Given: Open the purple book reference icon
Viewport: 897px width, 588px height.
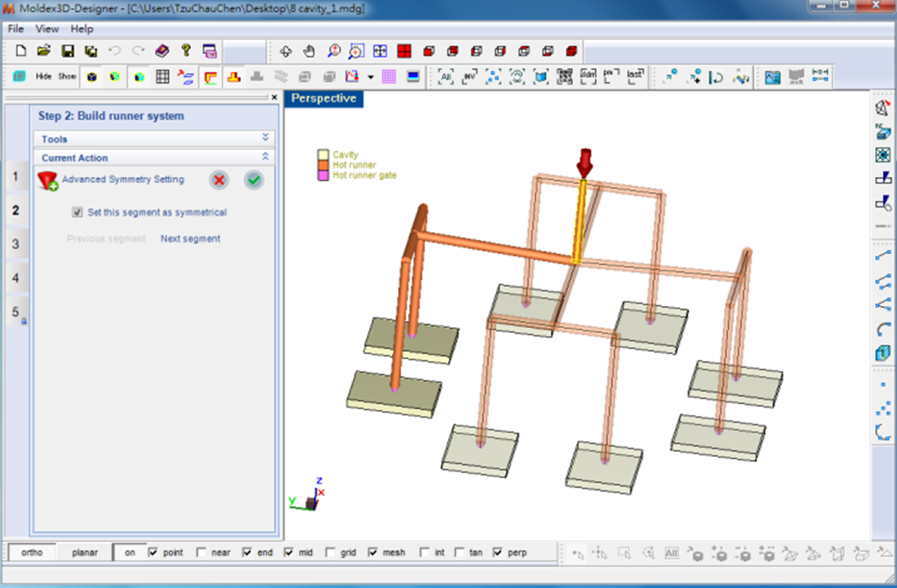Looking at the screenshot, I should coord(162,51).
